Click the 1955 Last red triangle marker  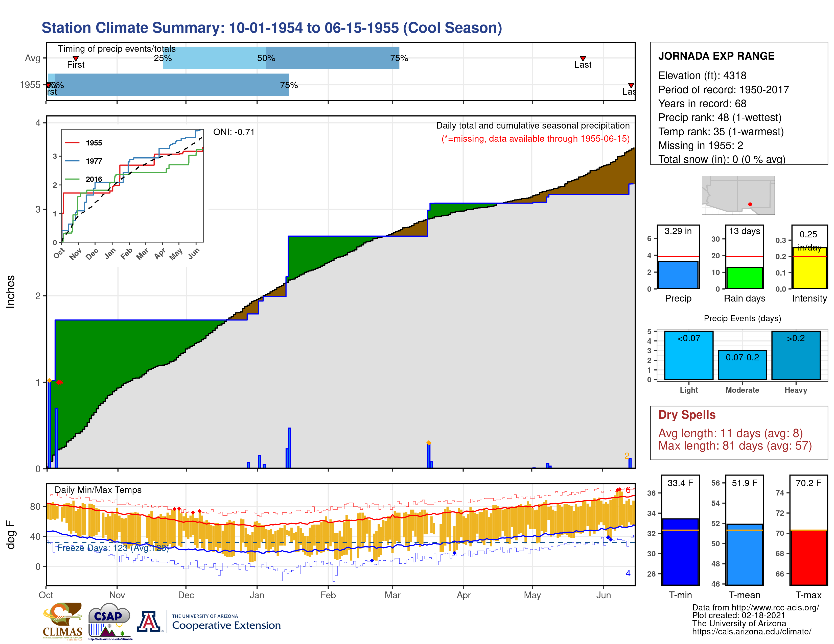point(631,85)
